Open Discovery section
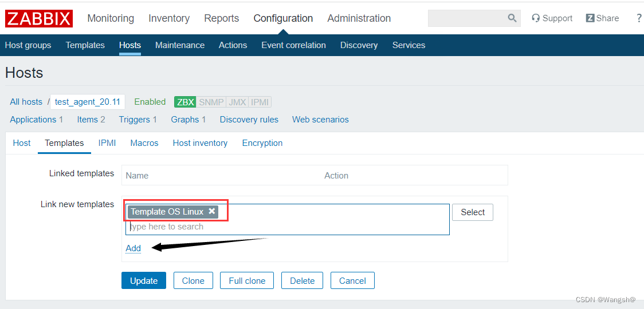This screenshot has width=644, height=309. point(359,45)
